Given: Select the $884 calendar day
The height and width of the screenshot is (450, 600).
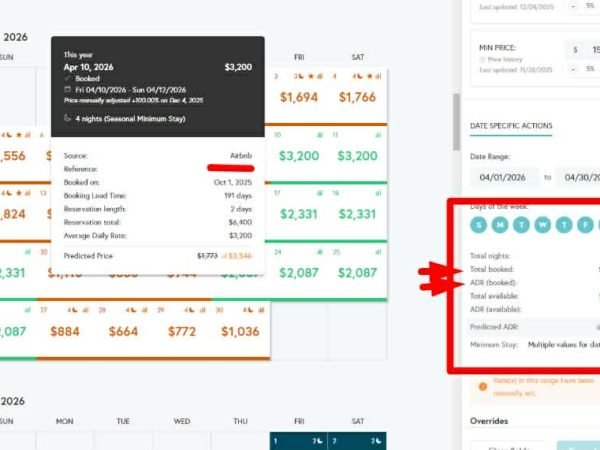Looking at the screenshot, I should pyautogui.click(x=65, y=330).
